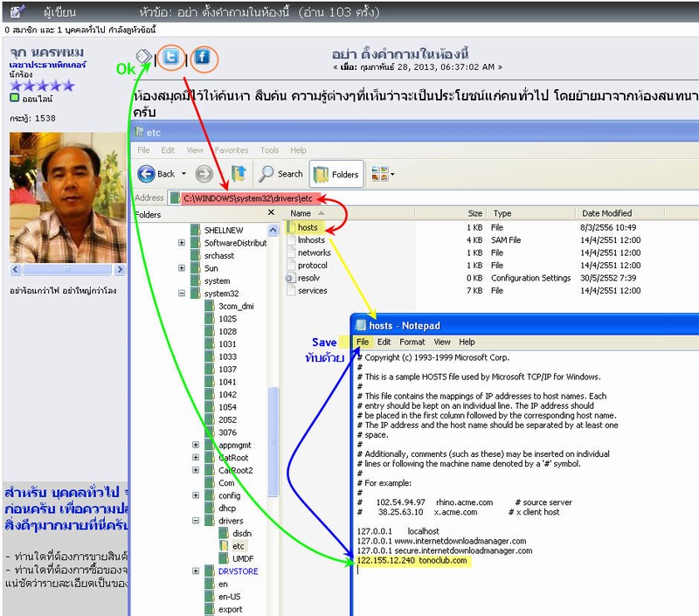
Task: Click the author's profile photo
Action: pos(68,197)
